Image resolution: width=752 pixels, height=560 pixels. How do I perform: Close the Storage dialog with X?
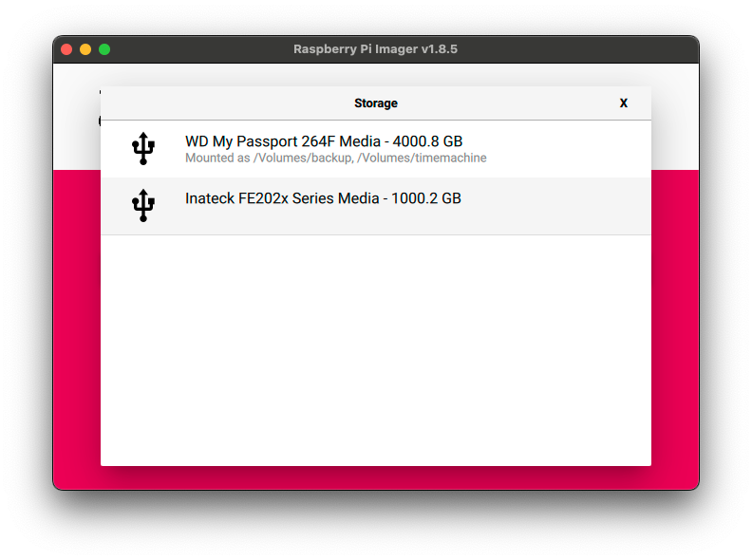pyautogui.click(x=624, y=103)
